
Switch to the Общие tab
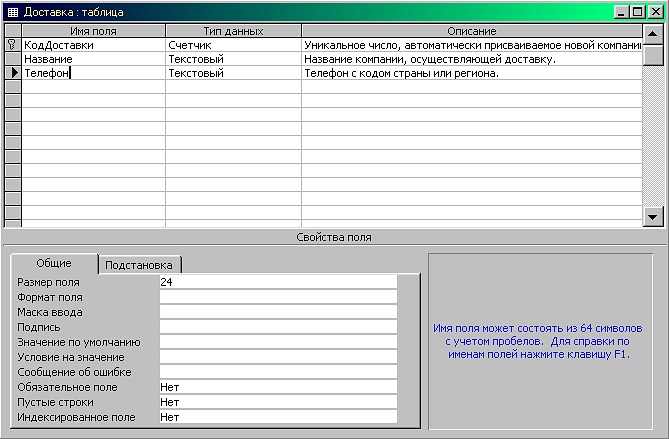click(x=54, y=263)
